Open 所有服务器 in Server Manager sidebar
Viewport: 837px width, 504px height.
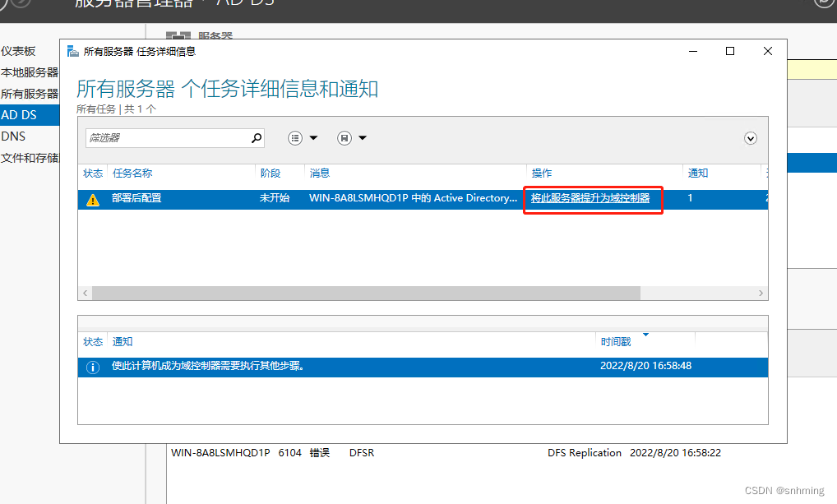tap(30, 94)
